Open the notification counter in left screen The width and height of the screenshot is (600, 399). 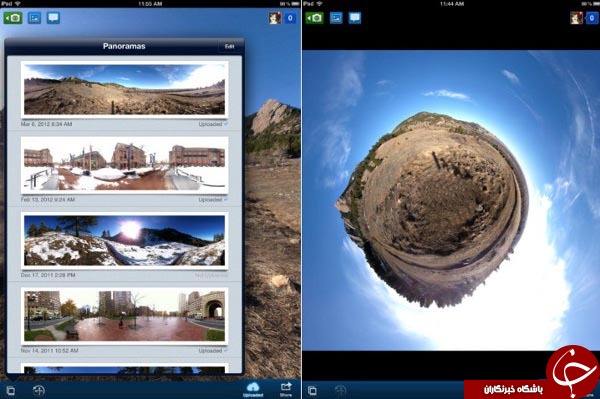click(x=290, y=18)
